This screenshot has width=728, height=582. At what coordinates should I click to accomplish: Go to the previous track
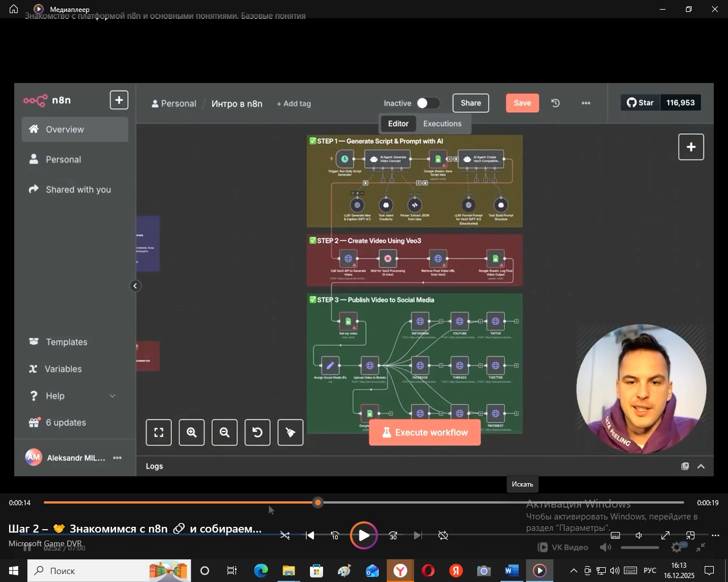(310, 535)
